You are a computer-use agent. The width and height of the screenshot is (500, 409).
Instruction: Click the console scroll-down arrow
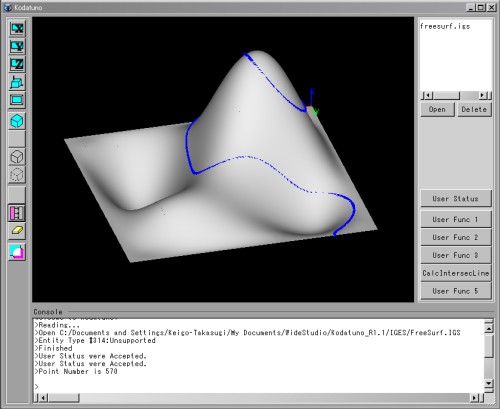coord(488,383)
